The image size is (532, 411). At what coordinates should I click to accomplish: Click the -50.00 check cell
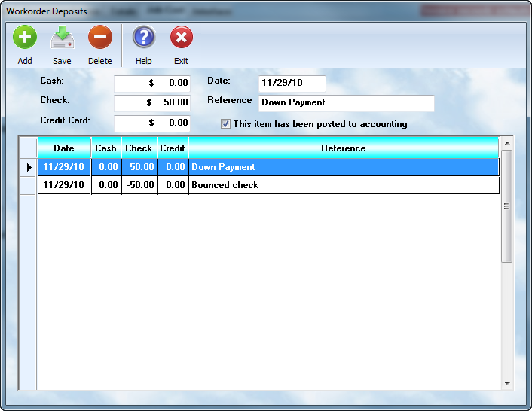pyautogui.click(x=139, y=185)
